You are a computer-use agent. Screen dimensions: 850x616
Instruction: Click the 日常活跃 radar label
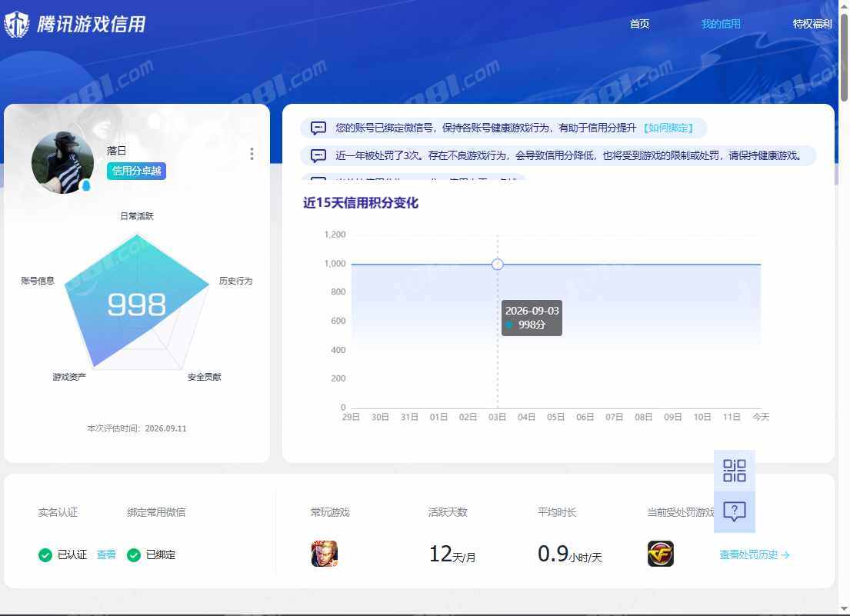[137, 216]
